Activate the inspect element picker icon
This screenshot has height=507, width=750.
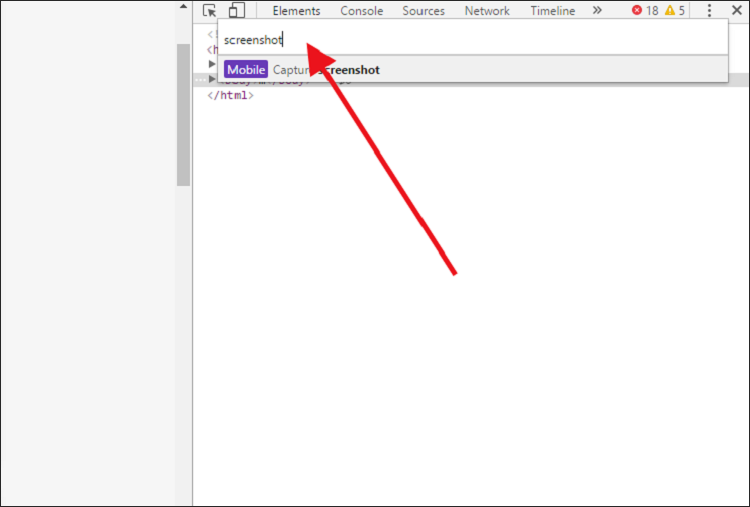coord(209,11)
